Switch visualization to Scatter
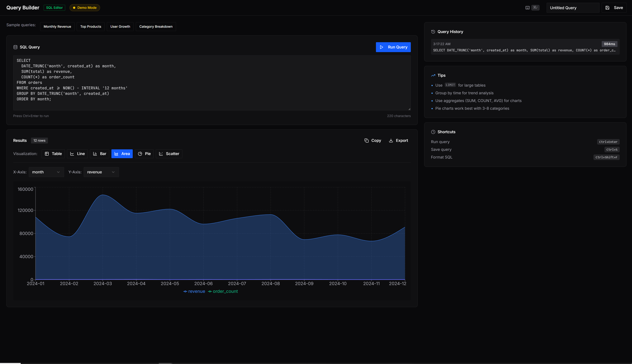Screen dimensions: 632x364 point(169,154)
